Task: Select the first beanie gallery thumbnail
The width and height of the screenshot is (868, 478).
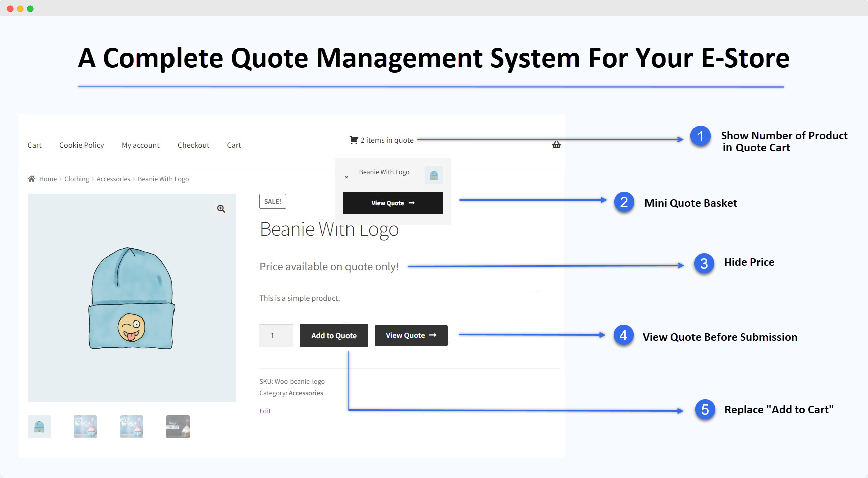Action: 39,427
